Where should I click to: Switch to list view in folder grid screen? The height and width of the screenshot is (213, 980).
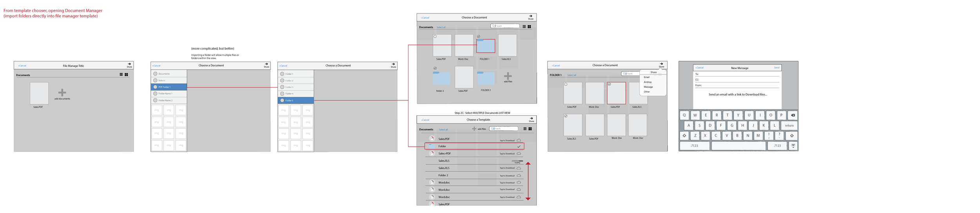(524, 27)
